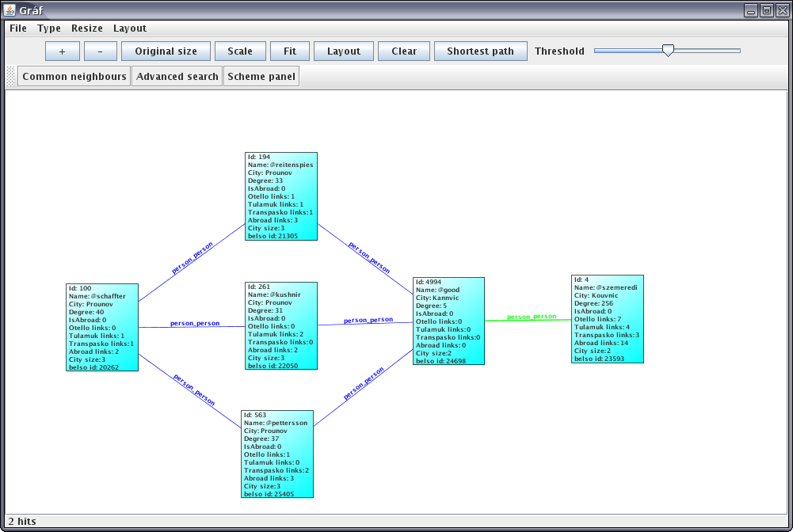Click the Java icon in title bar
The height and width of the screenshot is (532, 793).
pos(10,10)
